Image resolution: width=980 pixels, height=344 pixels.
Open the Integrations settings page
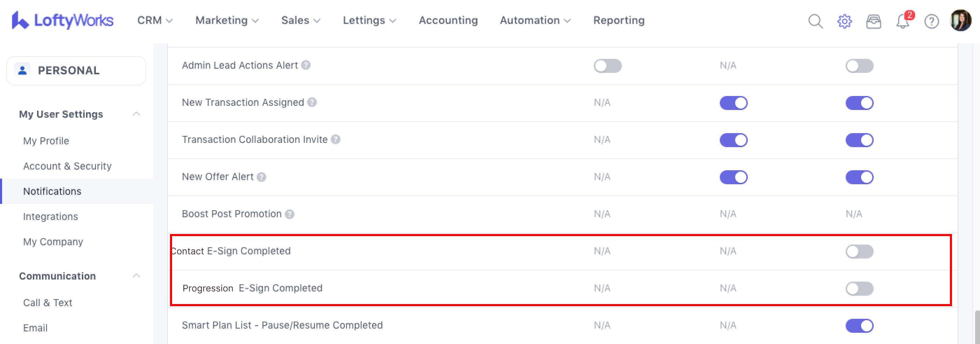click(51, 216)
